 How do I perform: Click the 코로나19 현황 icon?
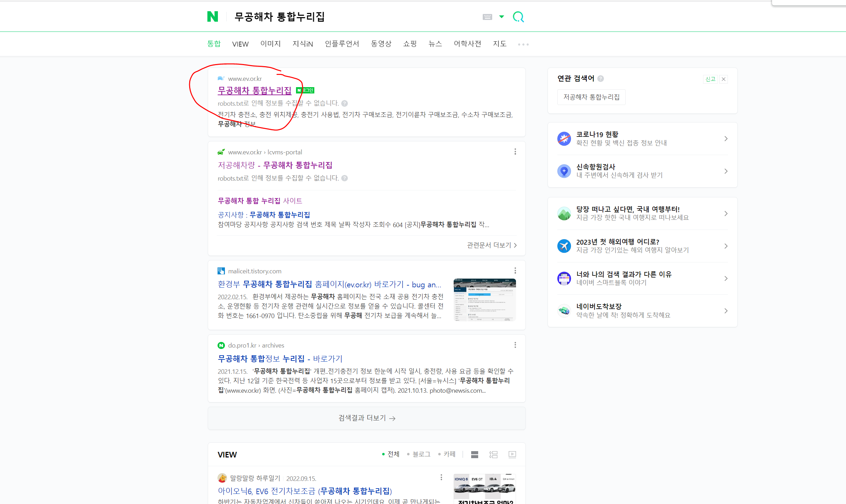pos(564,139)
